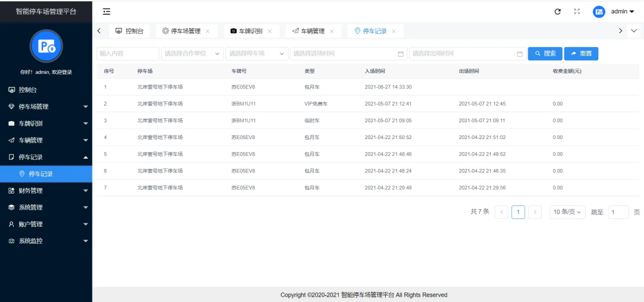Image resolution: width=644 pixels, height=302 pixels.
Task: Toggle fullscreen mode icon
Action: tap(577, 11)
